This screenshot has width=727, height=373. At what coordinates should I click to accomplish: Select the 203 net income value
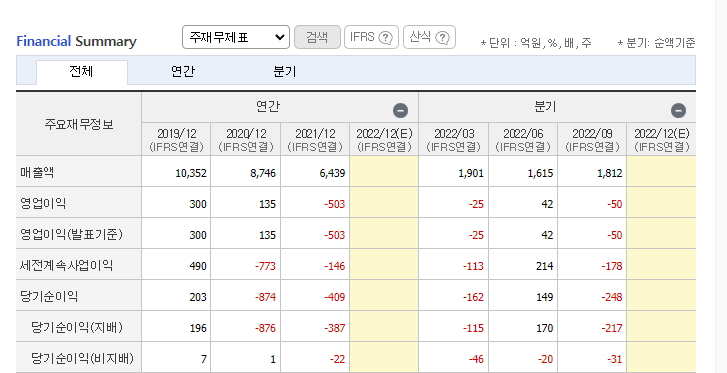198,297
